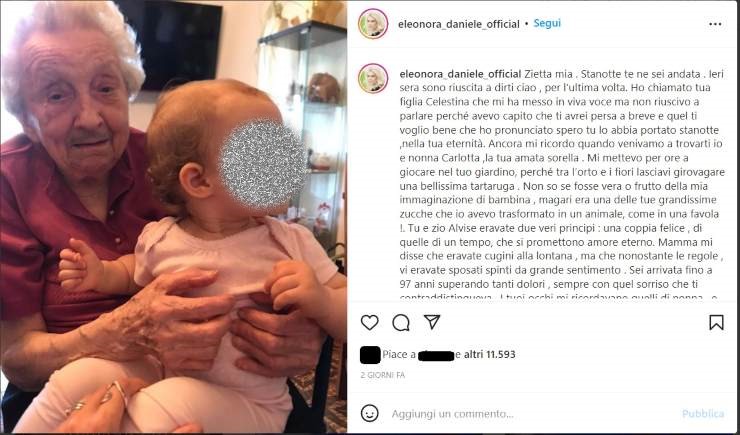The width and height of the screenshot is (740, 435).
Task: Open eleonora_daniele_official profile from the header username
Action: click(459, 24)
